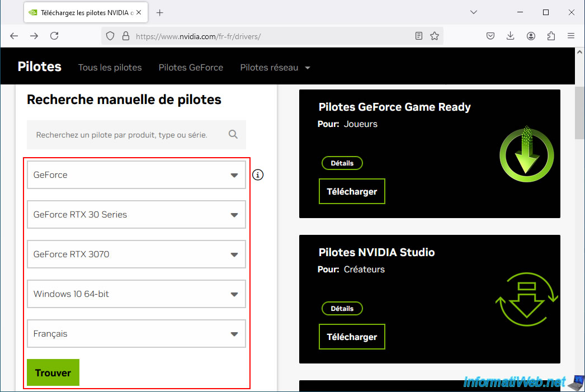
Task: Open the Firefox hamburger menu
Action: 571,36
